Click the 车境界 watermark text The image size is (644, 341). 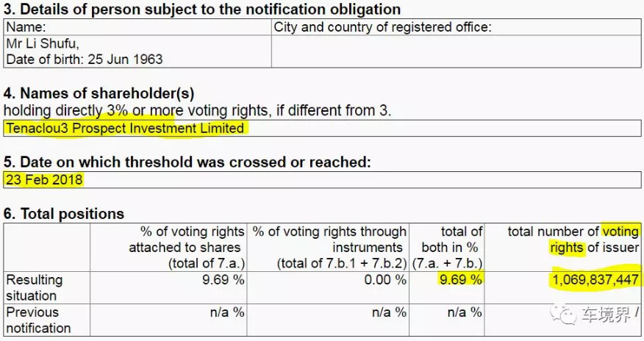[607, 315]
